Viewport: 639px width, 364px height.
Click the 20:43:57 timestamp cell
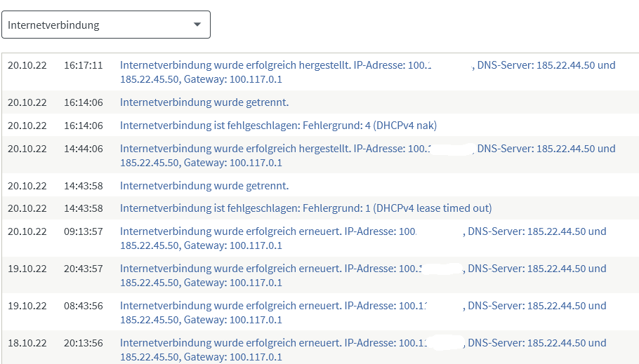tap(83, 269)
